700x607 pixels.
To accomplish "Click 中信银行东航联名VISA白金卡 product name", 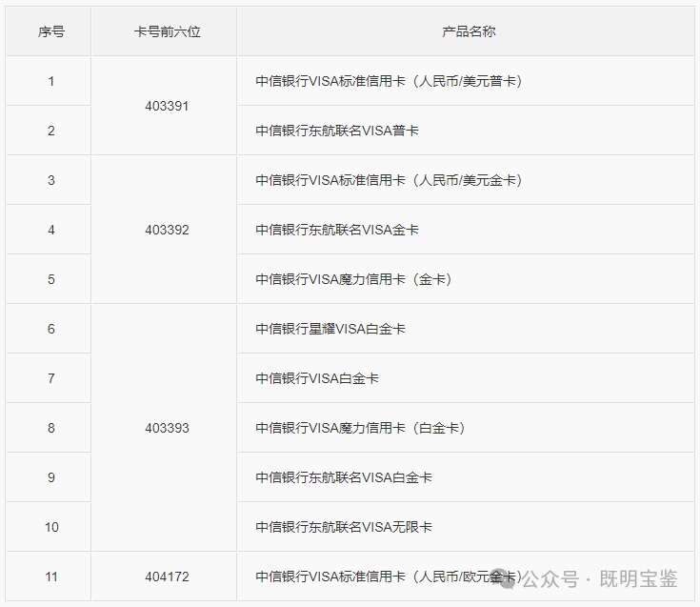I will click(x=344, y=478).
